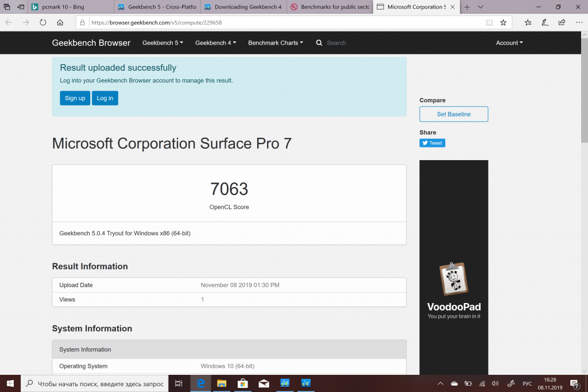The image size is (588, 392).
Task: Open Task View on the taskbar
Action: [x=179, y=383]
